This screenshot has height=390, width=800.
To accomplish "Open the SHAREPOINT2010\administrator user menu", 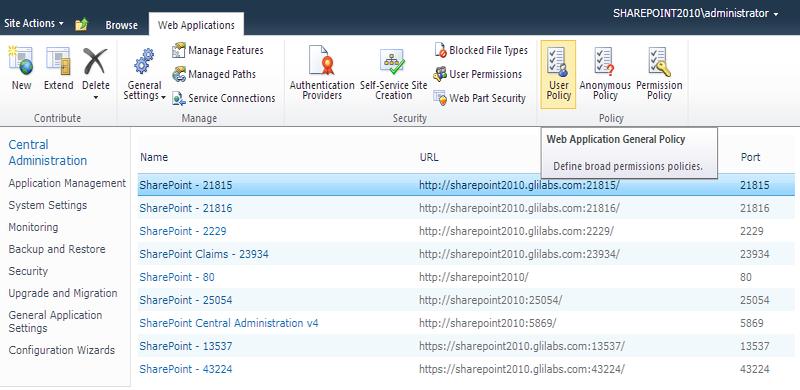I will pos(696,14).
